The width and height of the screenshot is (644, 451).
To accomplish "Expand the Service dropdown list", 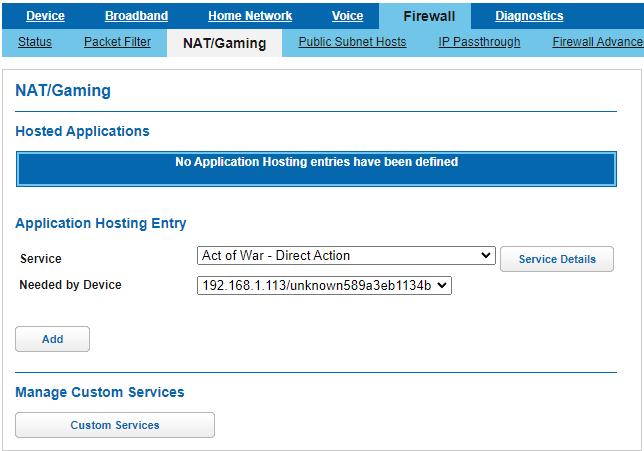I will (x=346, y=256).
